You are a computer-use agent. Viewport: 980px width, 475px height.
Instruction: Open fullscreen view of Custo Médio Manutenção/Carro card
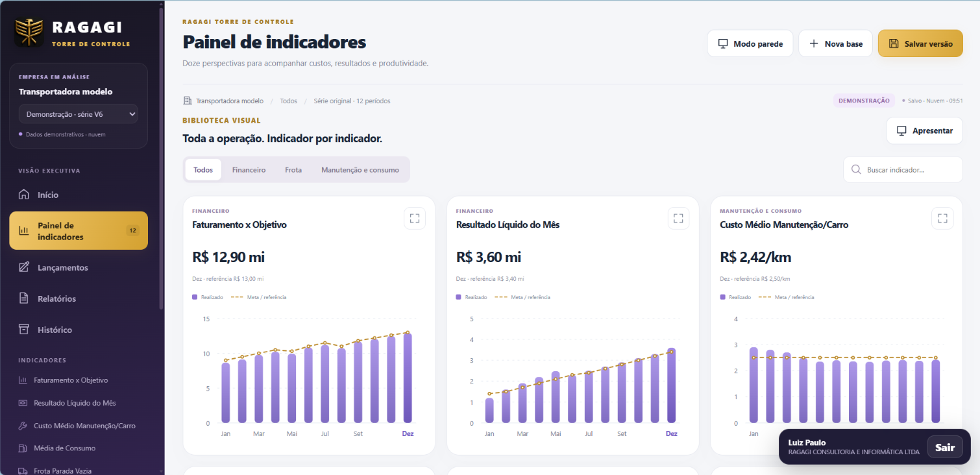[x=942, y=218]
